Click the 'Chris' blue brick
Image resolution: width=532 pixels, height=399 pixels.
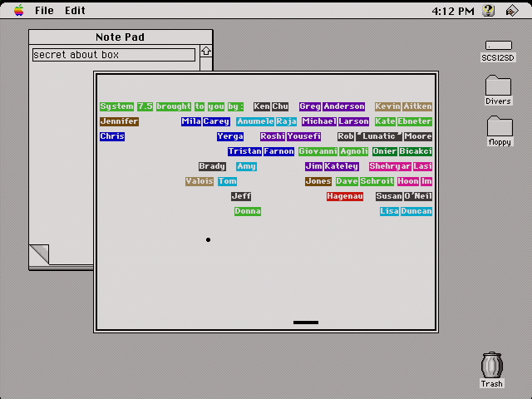click(112, 136)
